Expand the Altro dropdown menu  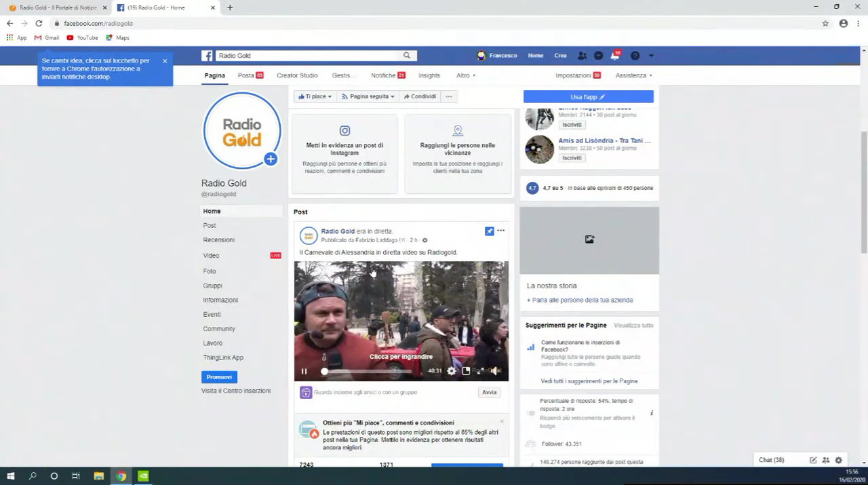(466, 75)
